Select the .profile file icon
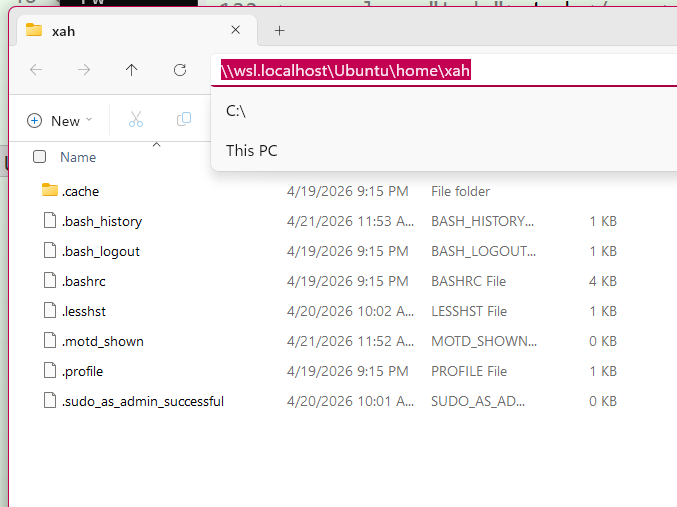The image size is (677, 507). pyautogui.click(x=50, y=371)
